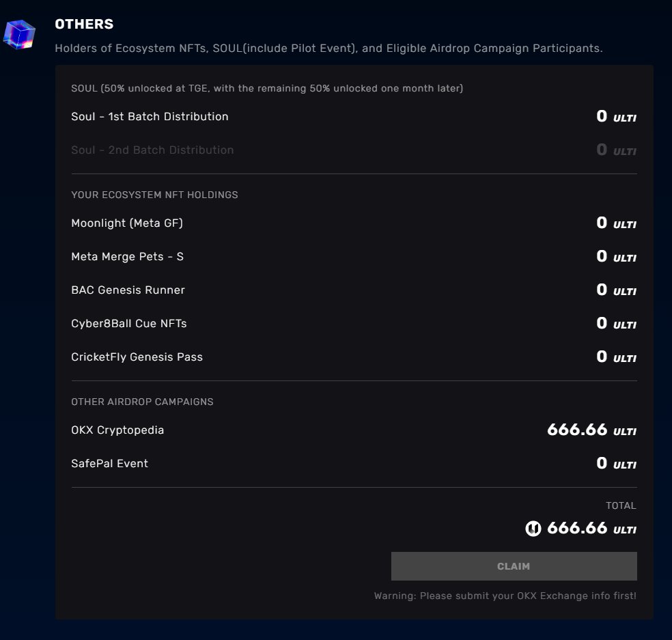The width and height of the screenshot is (672, 640).
Task: Click the colorful cube icon beside OTHERS
Action: [x=19, y=34]
